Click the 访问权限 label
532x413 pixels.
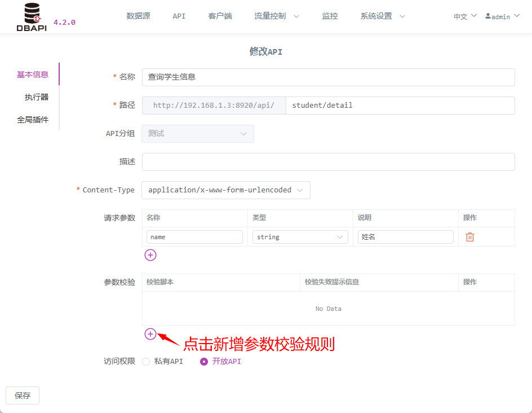(x=119, y=361)
